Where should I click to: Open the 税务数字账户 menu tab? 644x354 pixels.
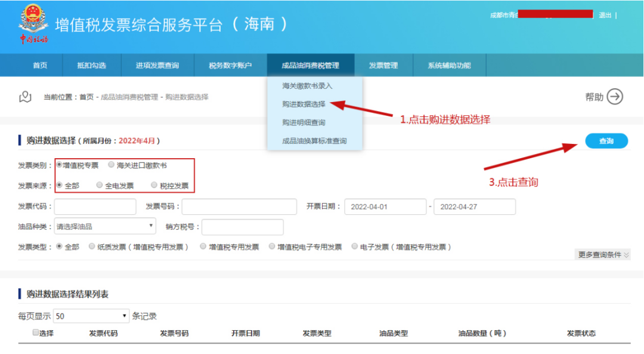[x=230, y=66]
